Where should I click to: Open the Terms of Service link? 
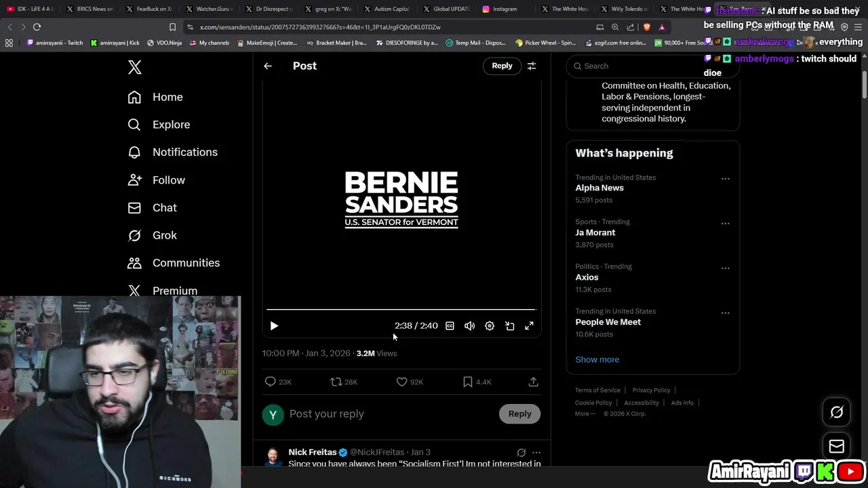point(597,390)
